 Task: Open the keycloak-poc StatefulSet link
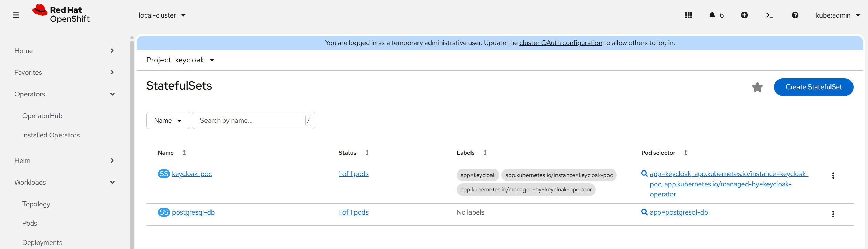[192, 174]
